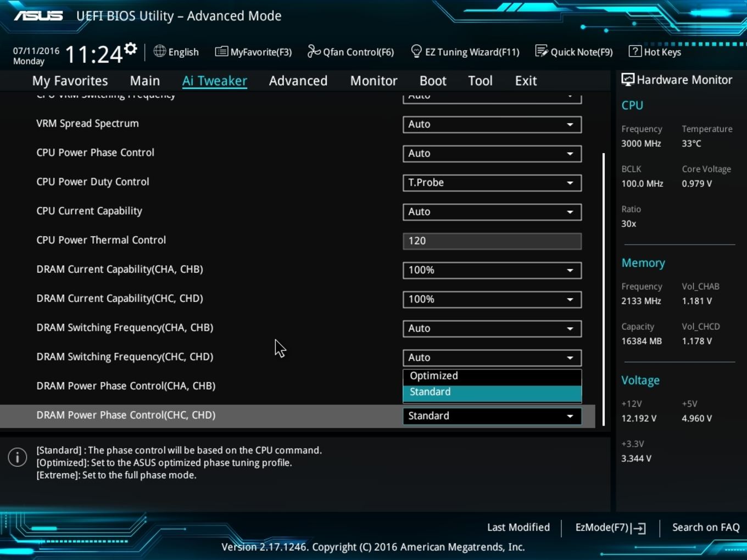Open CPU Power Duty Control T.Probe dropdown
The height and width of the screenshot is (560, 747).
tap(492, 182)
